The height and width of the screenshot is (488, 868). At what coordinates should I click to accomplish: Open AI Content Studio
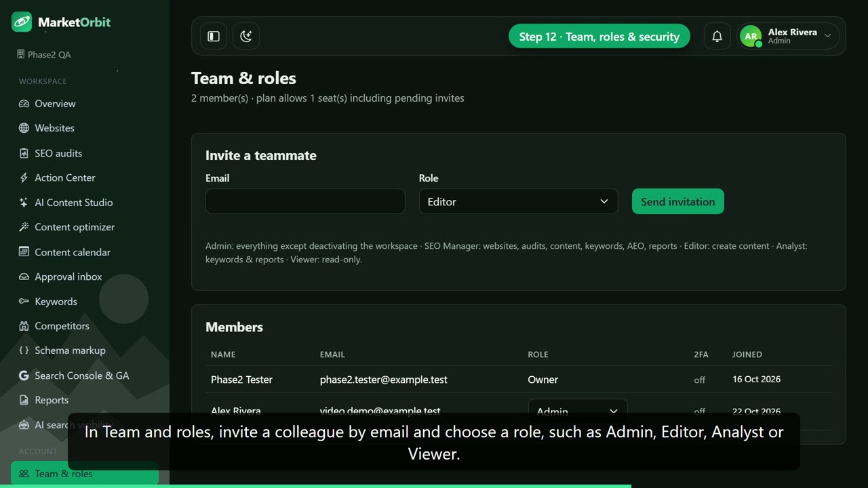pyautogui.click(x=85, y=203)
